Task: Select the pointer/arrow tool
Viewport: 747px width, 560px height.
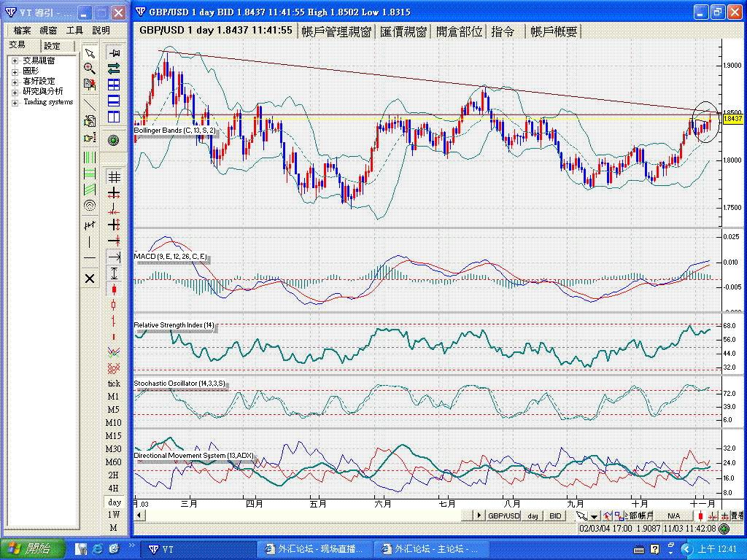Action: click(90, 53)
